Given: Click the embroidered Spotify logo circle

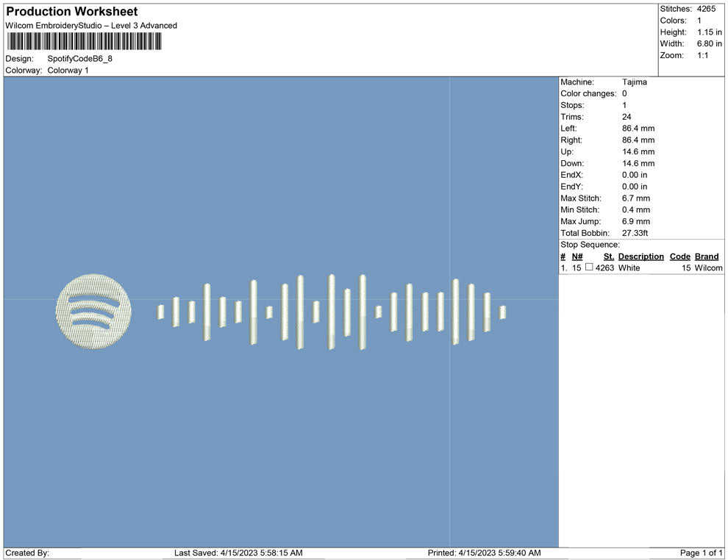Looking at the screenshot, I should click(x=93, y=312).
